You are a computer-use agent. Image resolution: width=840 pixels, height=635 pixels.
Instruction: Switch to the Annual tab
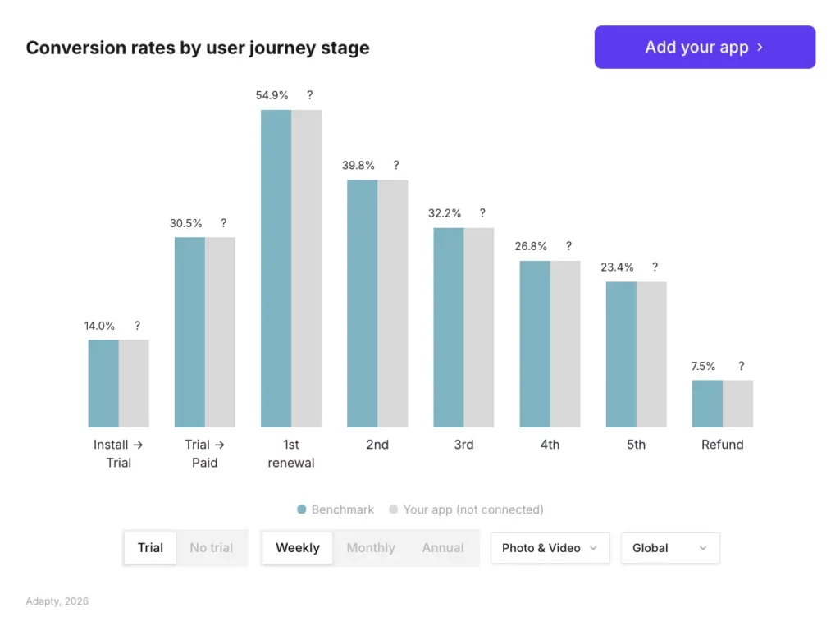point(443,548)
